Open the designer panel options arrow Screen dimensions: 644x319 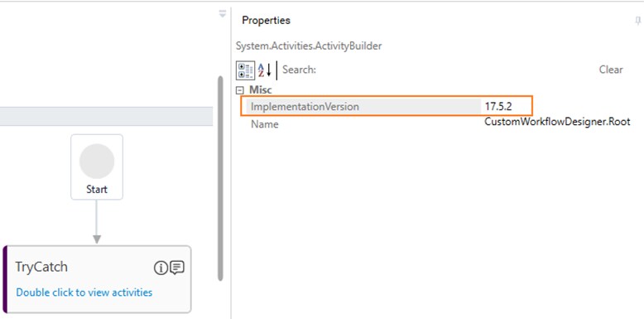click(222, 14)
